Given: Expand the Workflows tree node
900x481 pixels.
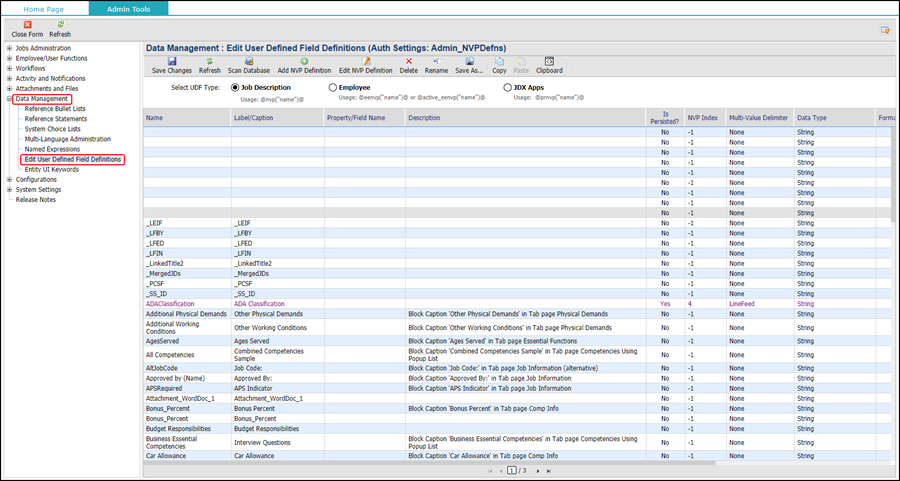Looking at the screenshot, I should pos(10,68).
